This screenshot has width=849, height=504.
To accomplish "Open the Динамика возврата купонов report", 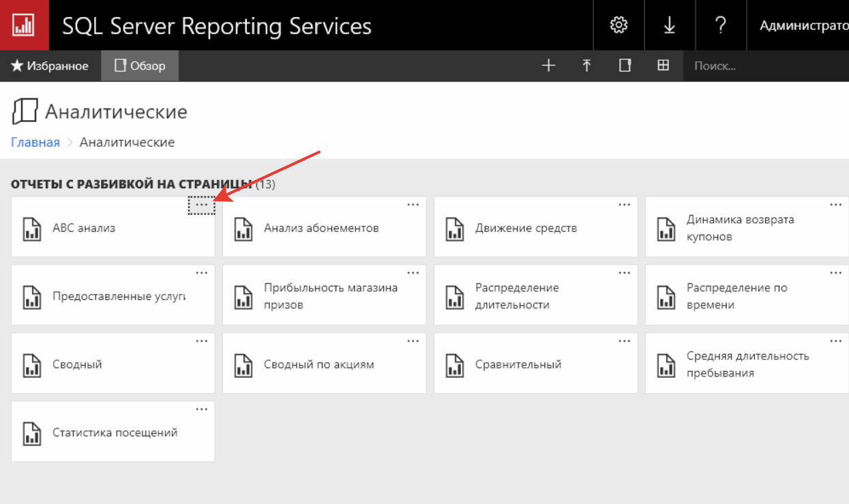I will (x=741, y=228).
